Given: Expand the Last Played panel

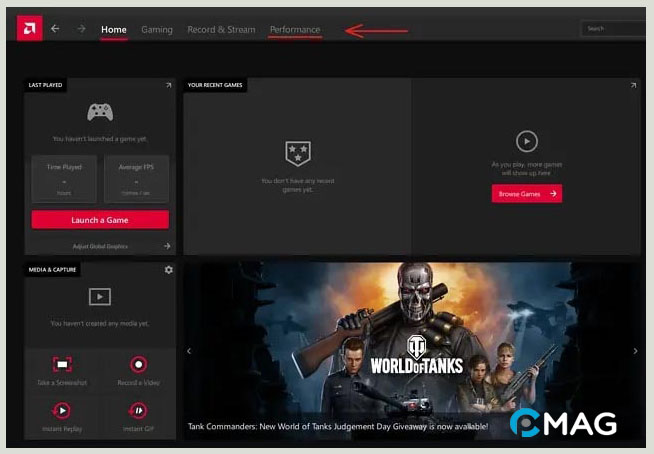Looking at the screenshot, I should (x=168, y=86).
